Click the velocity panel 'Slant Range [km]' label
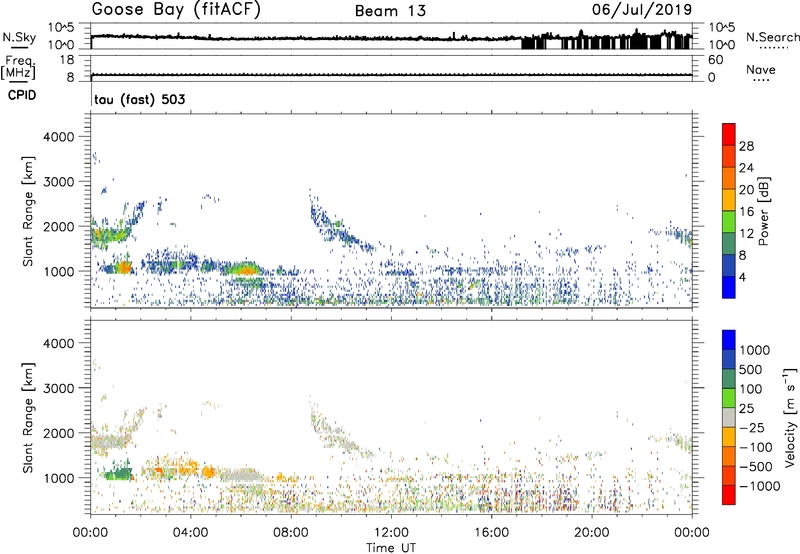The image size is (800, 554). [28, 417]
